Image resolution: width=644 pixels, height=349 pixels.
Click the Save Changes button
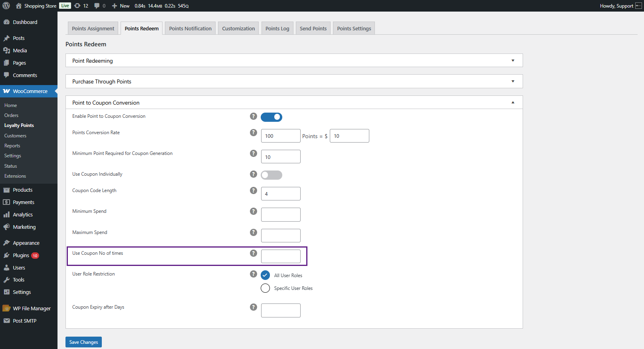point(83,342)
